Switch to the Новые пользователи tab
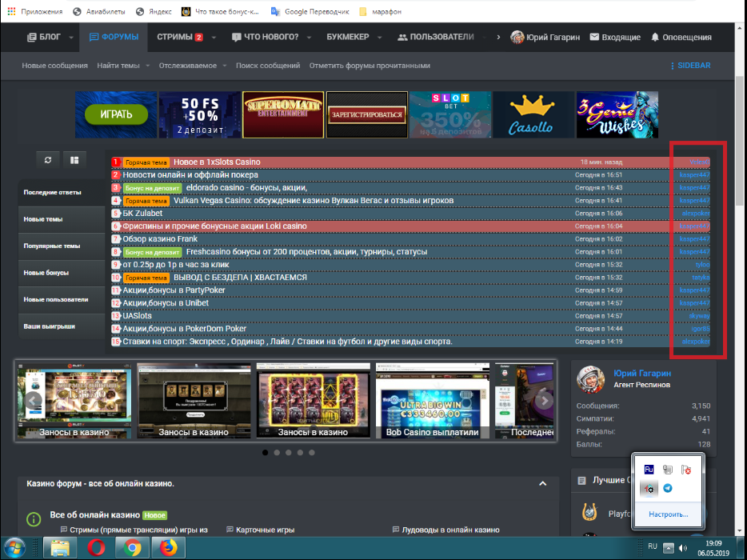The height and width of the screenshot is (560, 747). 62,299
